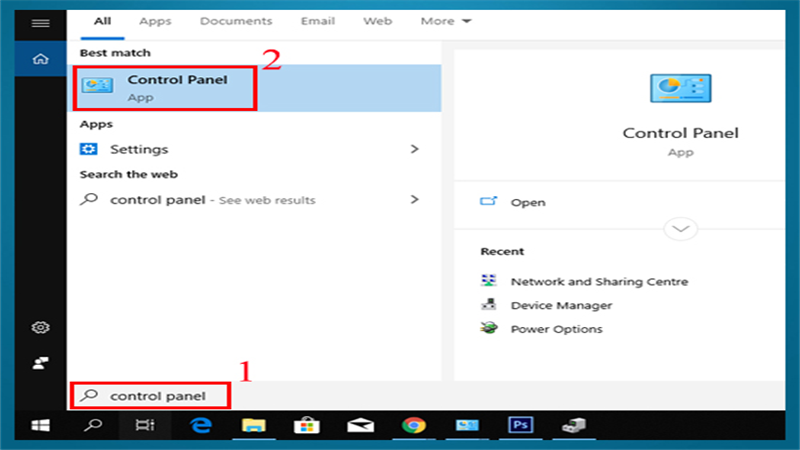Select the Home icon in the sidebar
Viewport: 800px width, 450px height.
tap(40, 59)
